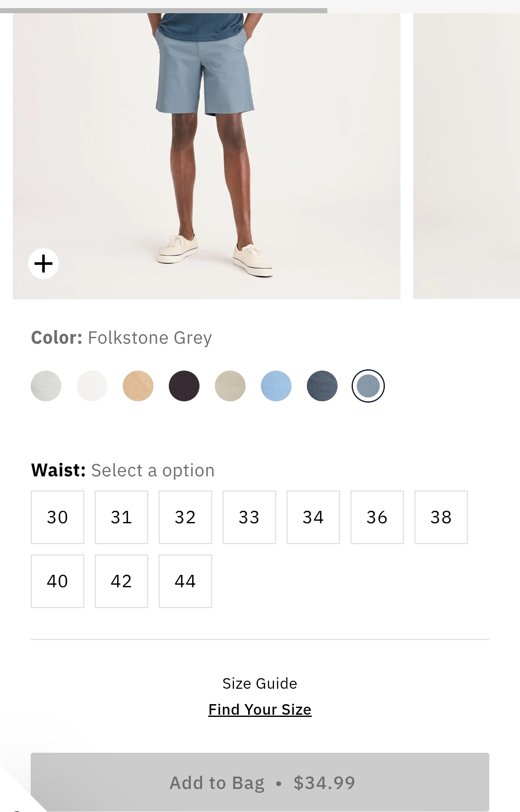Select waist size 38
520x812 pixels.
coord(441,517)
